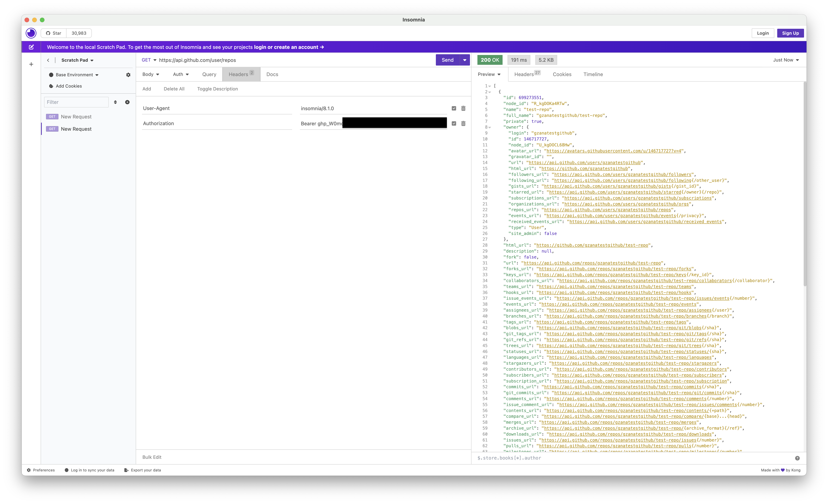Open the GET method dropdown
The image size is (828, 504).
(x=149, y=60)
